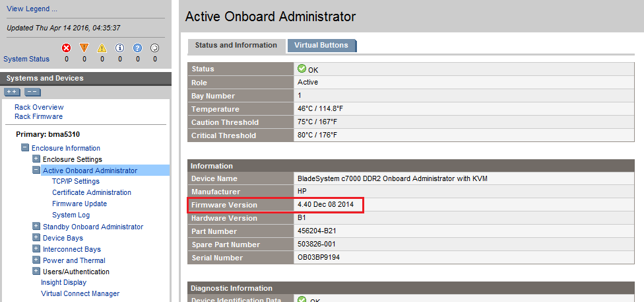Click the red critical status icon
644x302 pixels.
[66, 48]
